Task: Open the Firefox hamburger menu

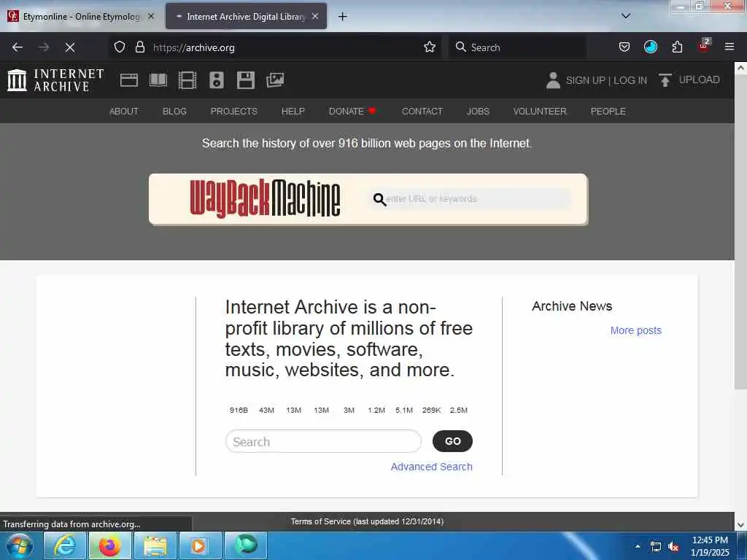Action: [x=729, y=47]
